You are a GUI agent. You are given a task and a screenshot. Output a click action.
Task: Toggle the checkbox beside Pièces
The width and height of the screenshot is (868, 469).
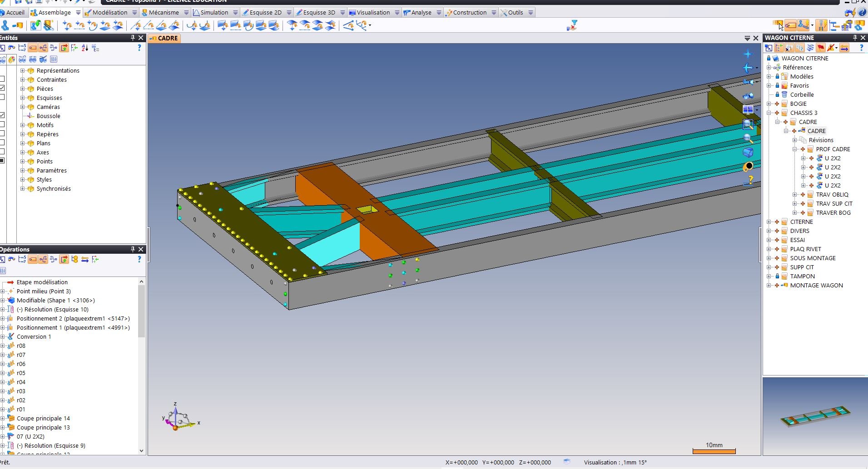pyautogui.click(x=2, y=88)
